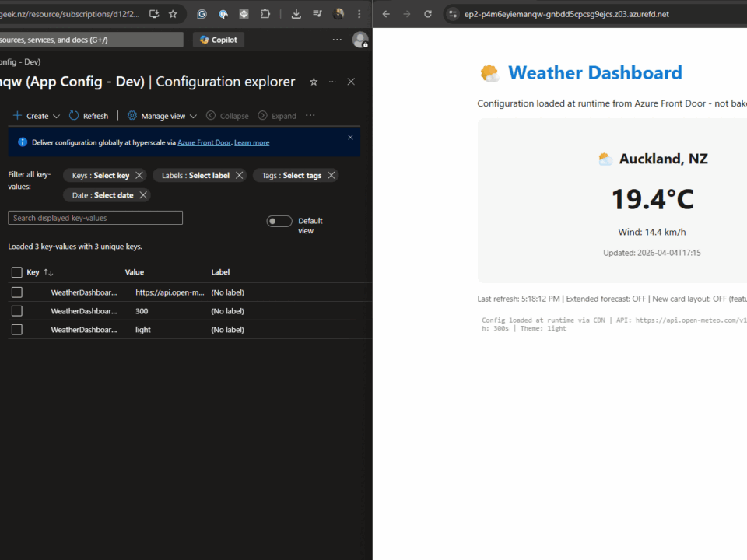
Task: Tick the checkbox for the 300 value row
Action: click(x=17, y=311)
